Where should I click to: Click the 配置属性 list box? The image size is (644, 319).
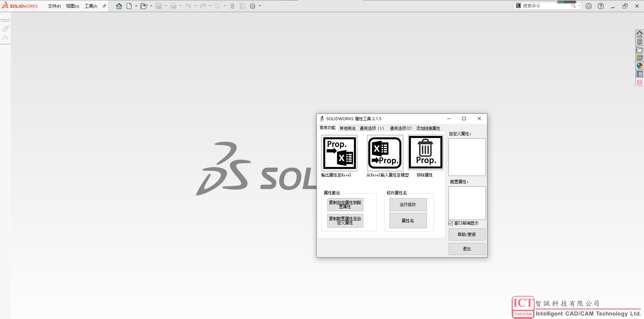(467, 203)
